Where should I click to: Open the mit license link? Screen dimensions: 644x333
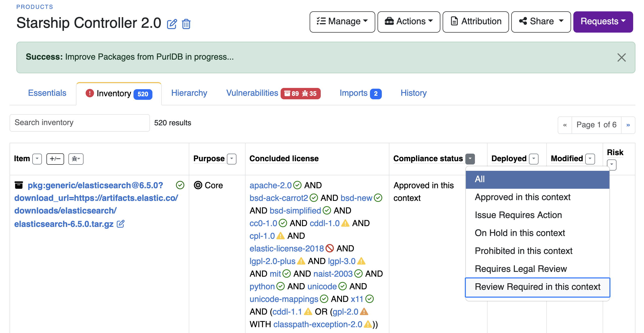click(275, 274)
